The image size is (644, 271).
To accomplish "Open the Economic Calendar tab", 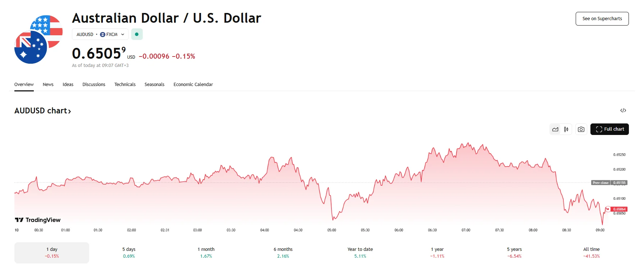I will [193, 85].
